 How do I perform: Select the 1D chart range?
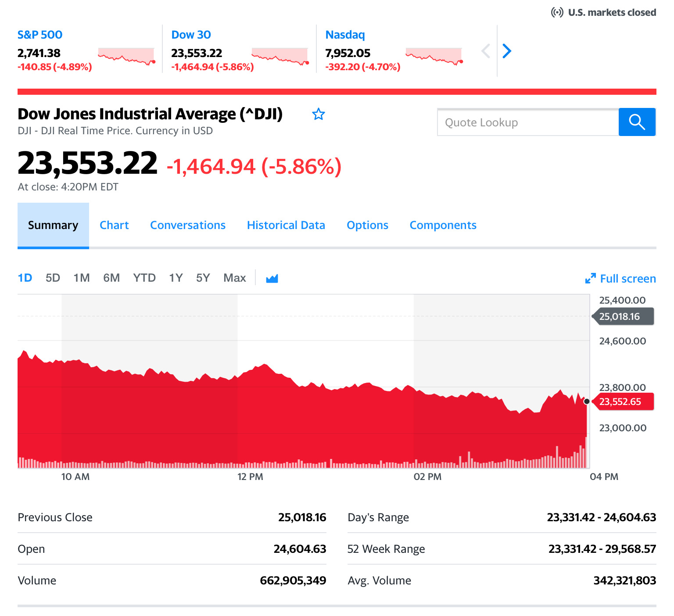[25, 278]
